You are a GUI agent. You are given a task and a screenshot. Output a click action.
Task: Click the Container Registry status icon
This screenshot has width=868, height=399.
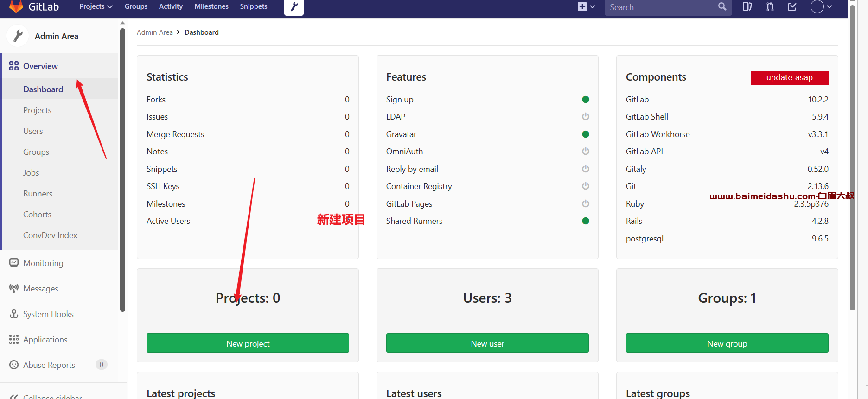(x=586, y=186)
